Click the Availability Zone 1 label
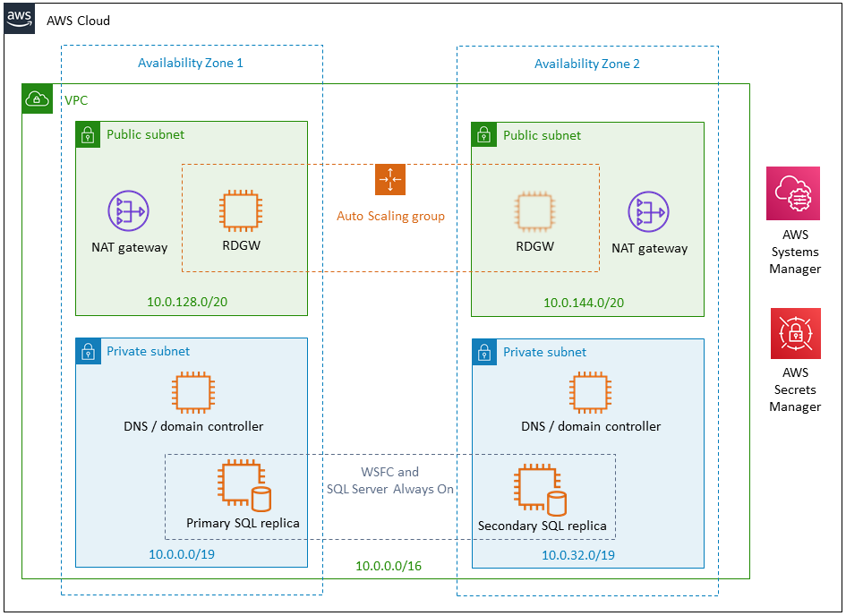Viewport: 846px width, 616px height. coord(191,63)
